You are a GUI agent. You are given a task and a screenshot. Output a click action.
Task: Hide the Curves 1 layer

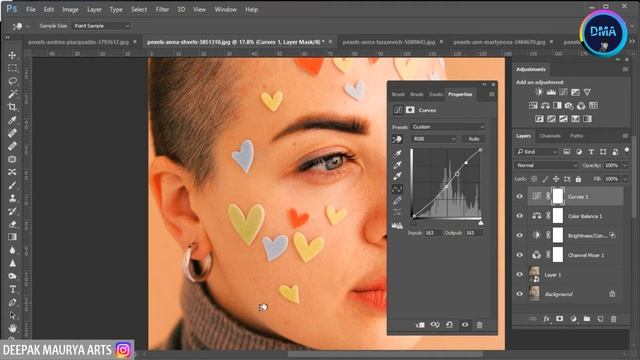tap(520, 196)
